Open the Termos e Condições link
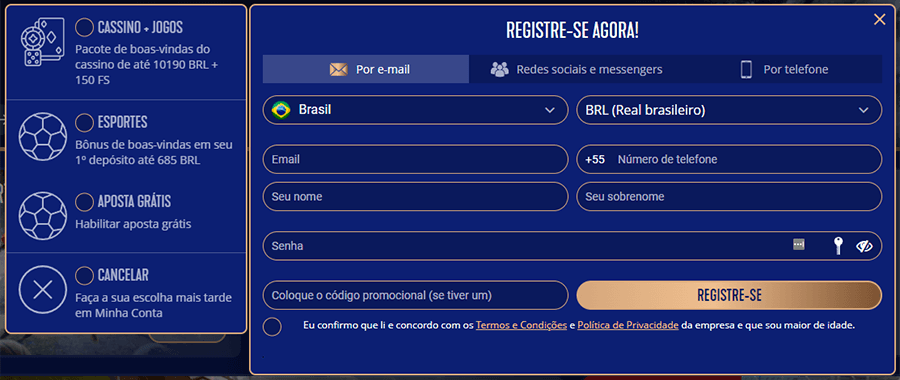This screenshot has height=380, width=900. click(x=521, y=325)
